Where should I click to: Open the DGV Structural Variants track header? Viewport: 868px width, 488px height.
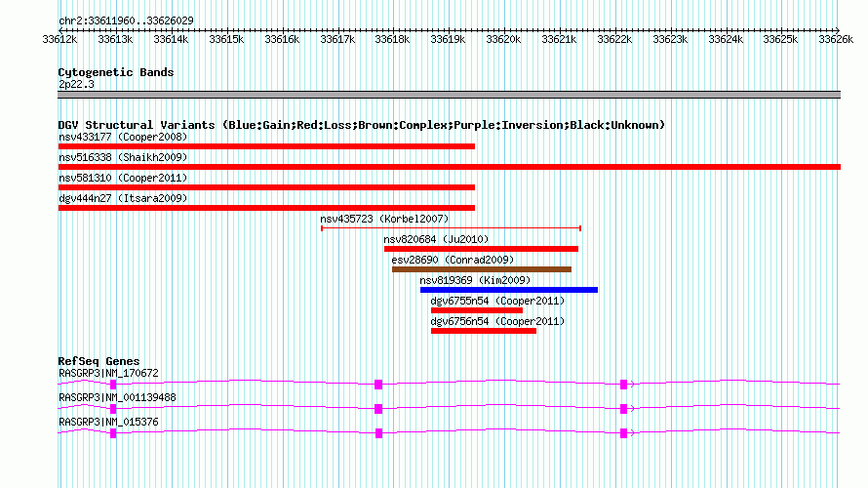[362, 125]
